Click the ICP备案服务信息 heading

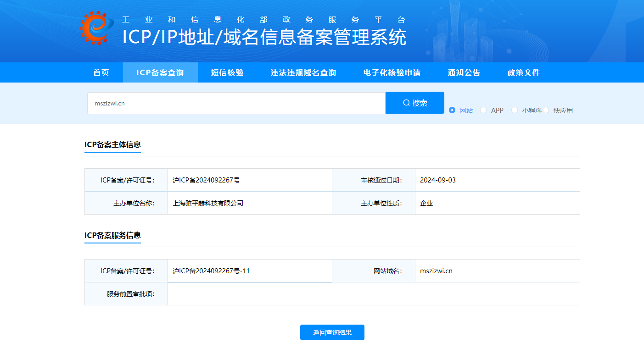(112, 235)
